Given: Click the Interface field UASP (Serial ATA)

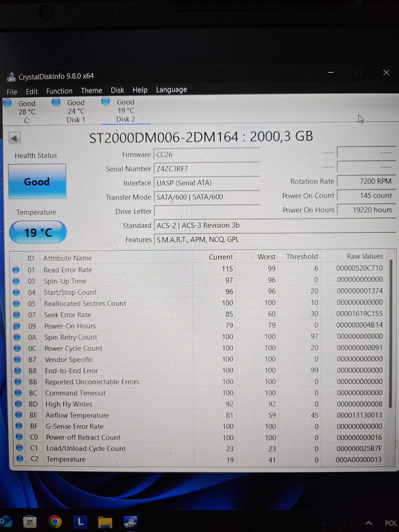Looking at the screenshot, I should click(207, 183).
